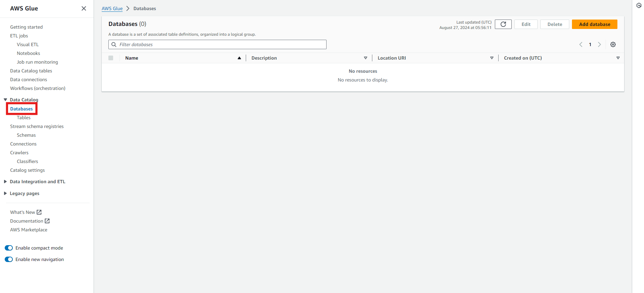
Task: Open AWS Marketplace link
Action: pos(29,230)
